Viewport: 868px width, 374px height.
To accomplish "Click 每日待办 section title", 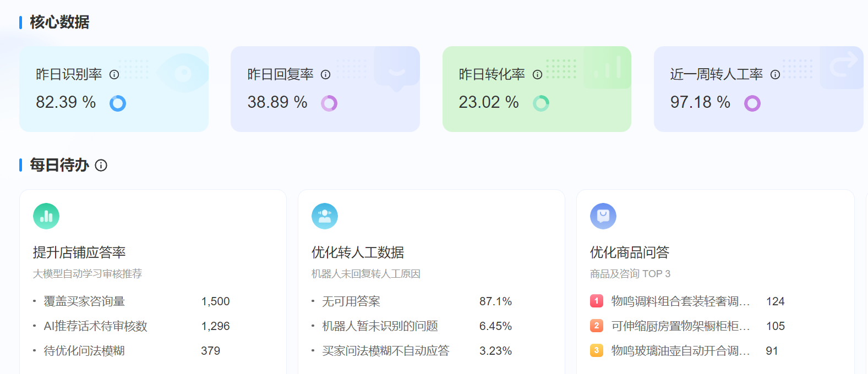I will [59, 165].
